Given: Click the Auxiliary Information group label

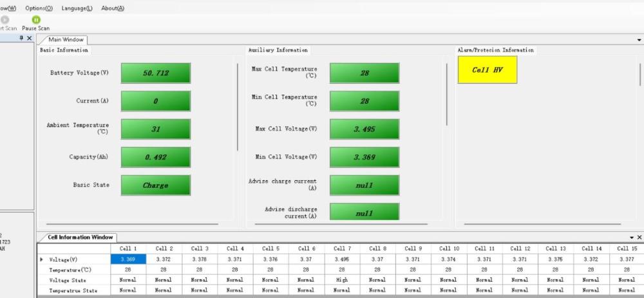Looking at the screenshot, I should tap(278, 50).
